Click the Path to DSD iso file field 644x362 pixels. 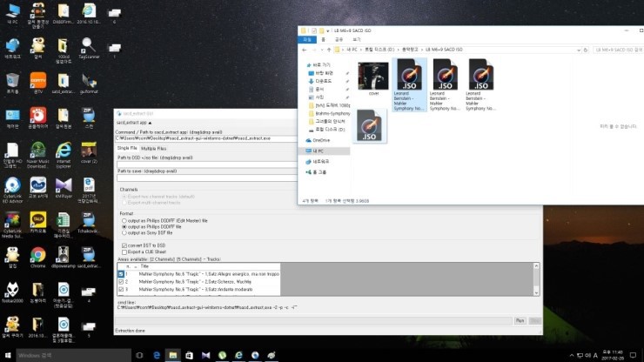pos(206,164)
